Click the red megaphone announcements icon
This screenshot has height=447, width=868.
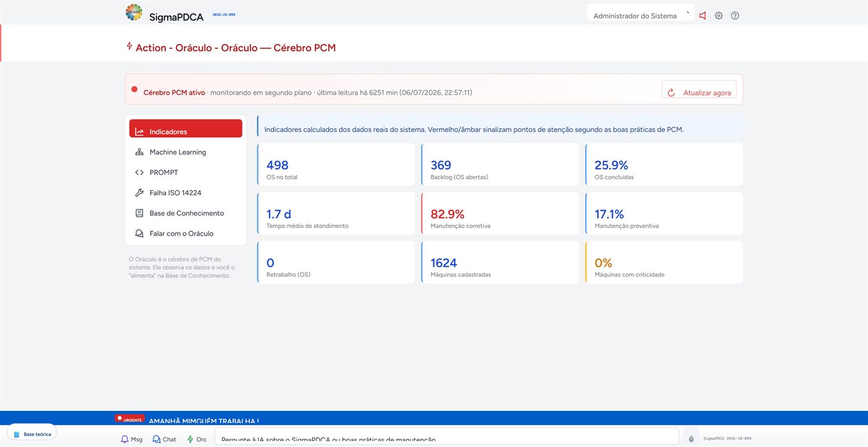pyautogui.click(x=702, y=15)
